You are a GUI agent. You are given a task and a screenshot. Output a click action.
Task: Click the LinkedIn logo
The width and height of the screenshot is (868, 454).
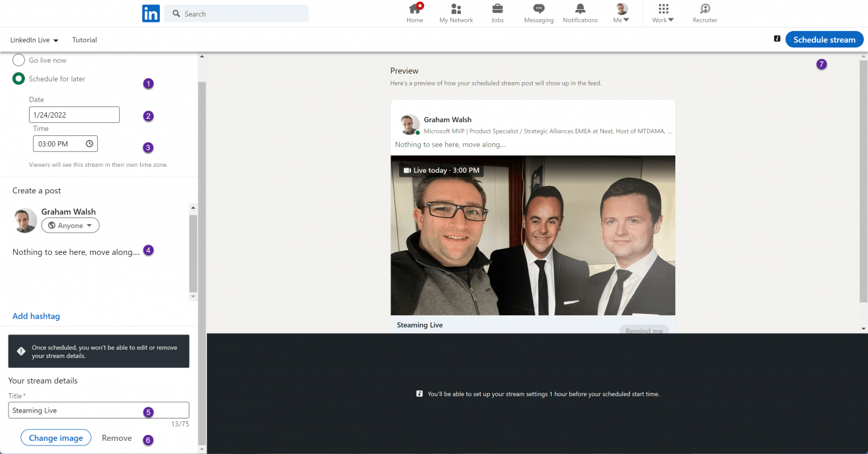[x=151, y=13]
